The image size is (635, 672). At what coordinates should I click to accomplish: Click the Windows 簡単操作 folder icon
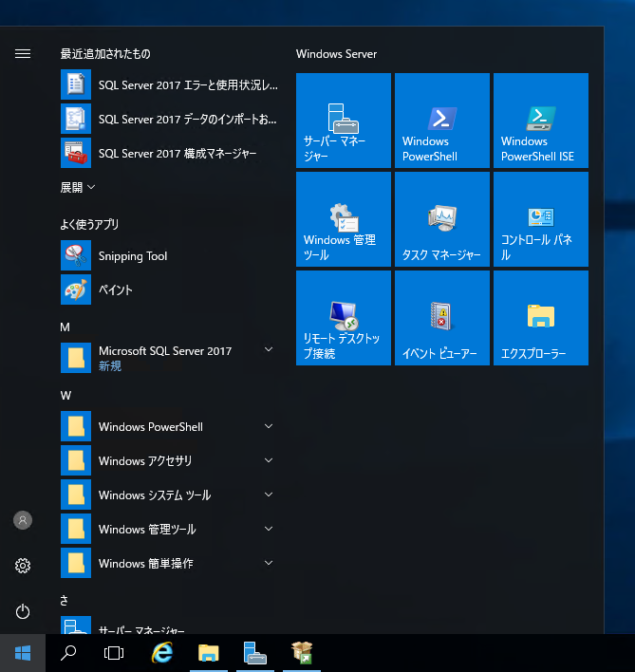(76, 563)
